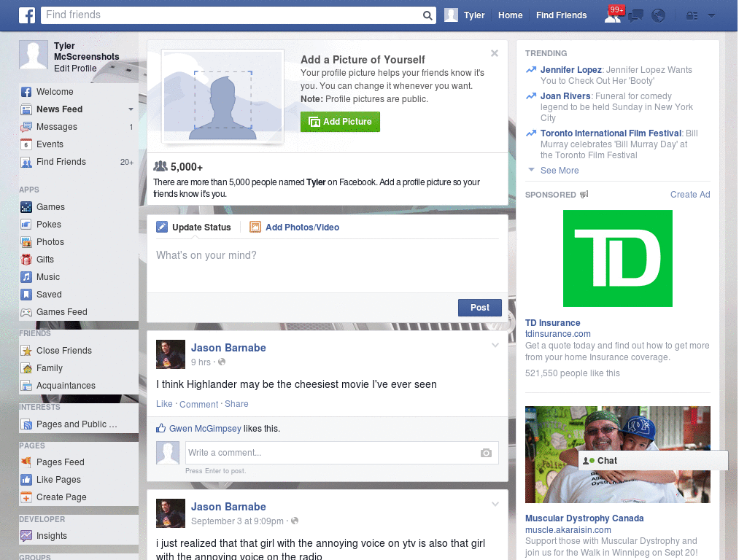Open Muscular Dystrophy Canada ad title
Viewport: 747px width, 560px height.
pyautogui.click(x=584, y=518)
